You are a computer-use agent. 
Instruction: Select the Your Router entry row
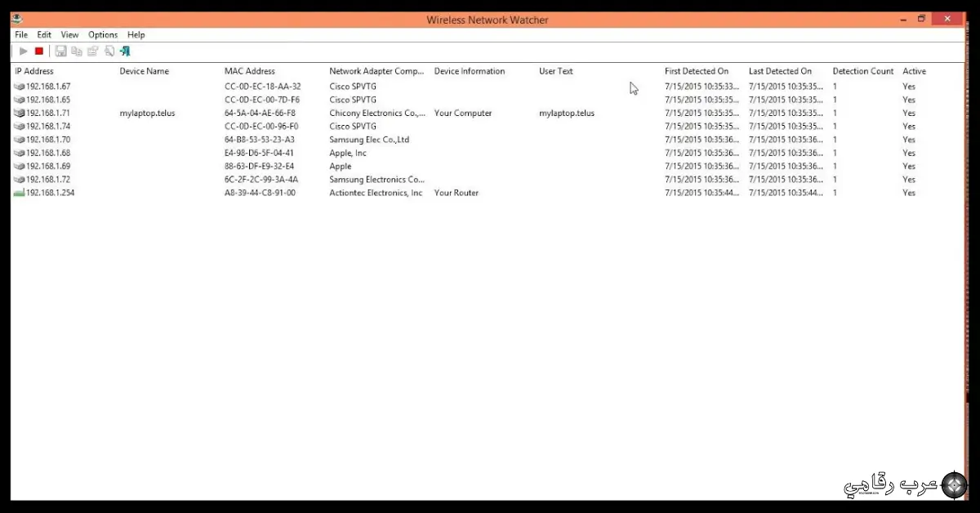[x=456, y=193]
